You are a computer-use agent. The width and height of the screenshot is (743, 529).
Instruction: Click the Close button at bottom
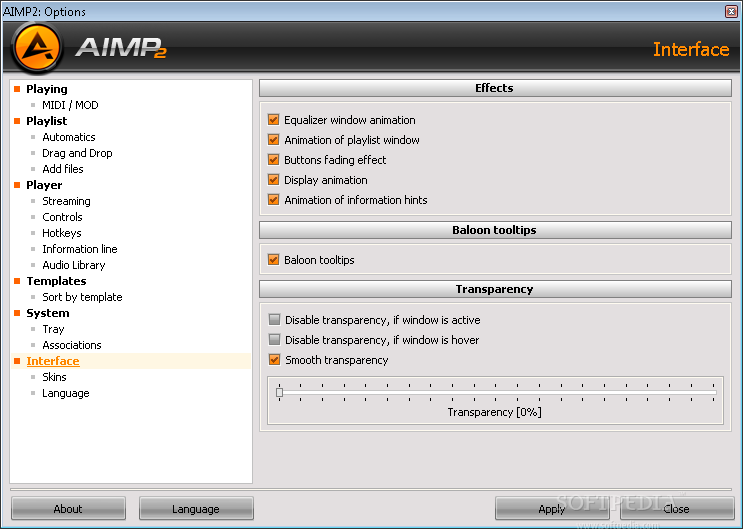677,509
